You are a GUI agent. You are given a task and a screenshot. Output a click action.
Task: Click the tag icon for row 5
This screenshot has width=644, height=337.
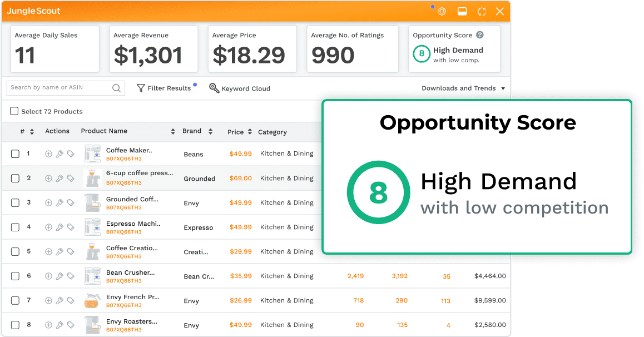[x=71, y=252]
